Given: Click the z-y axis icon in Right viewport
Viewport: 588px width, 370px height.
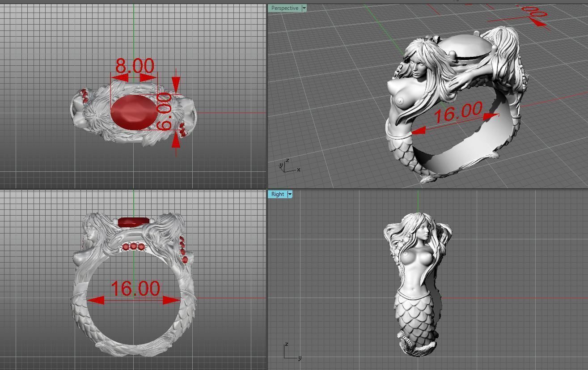Looking at the screenshot, I should [x=292, y=351].
